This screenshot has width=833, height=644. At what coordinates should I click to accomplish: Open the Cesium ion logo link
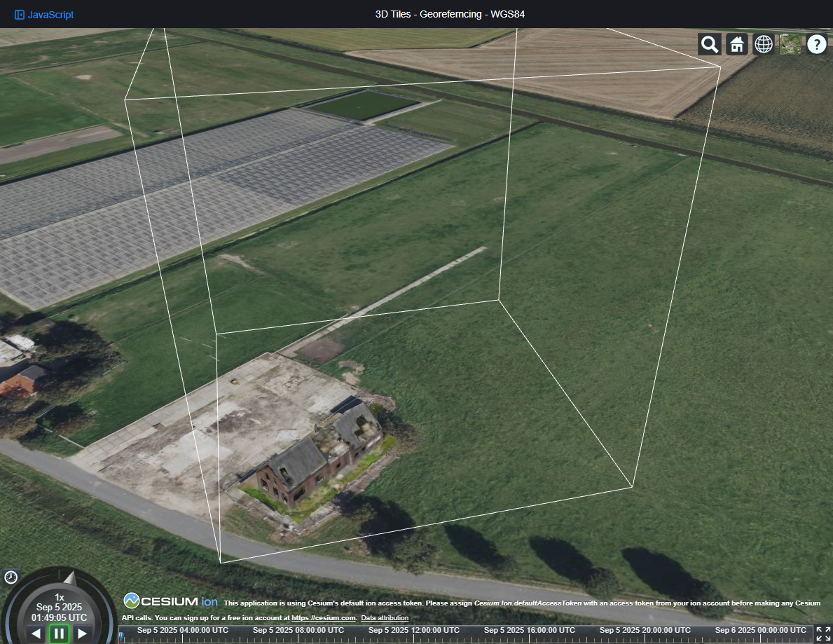click(x=170, y=601)
